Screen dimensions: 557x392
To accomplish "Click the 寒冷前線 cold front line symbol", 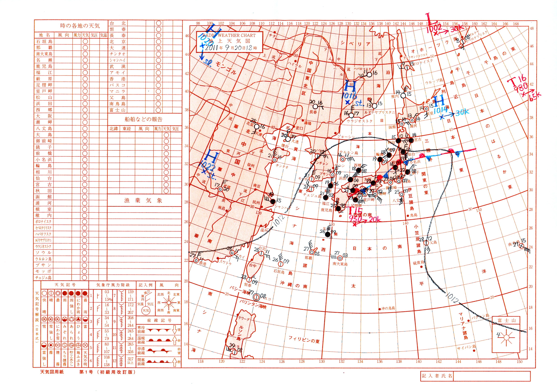I will [x=159, y=330].
